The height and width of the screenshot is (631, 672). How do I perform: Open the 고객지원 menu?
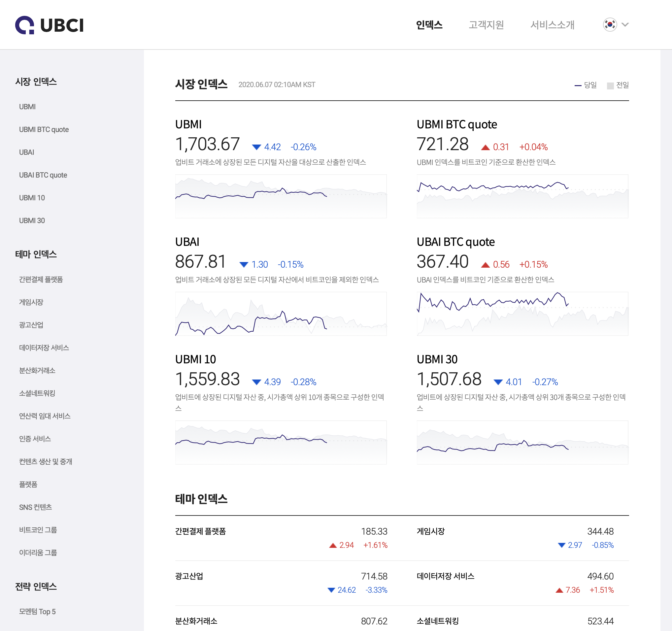pyautogui.click(x=486, y=25)
